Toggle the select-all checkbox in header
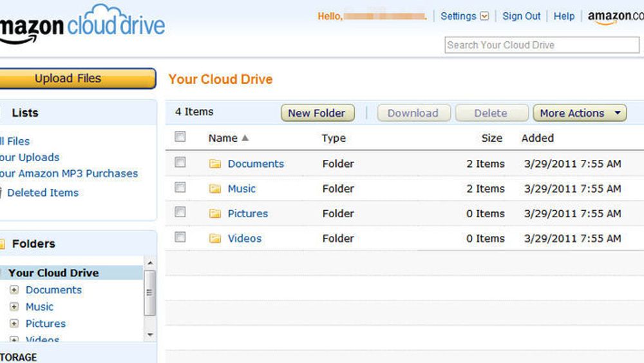Screen dimensions: 644x363 pyautogui.click(x=180, y=137)
